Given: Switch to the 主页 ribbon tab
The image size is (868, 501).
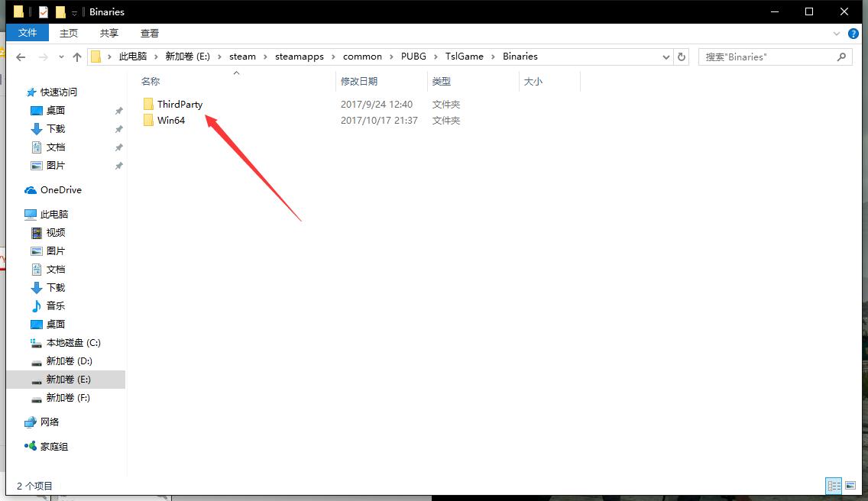Looking at the screenshot, I should point(69,33).
